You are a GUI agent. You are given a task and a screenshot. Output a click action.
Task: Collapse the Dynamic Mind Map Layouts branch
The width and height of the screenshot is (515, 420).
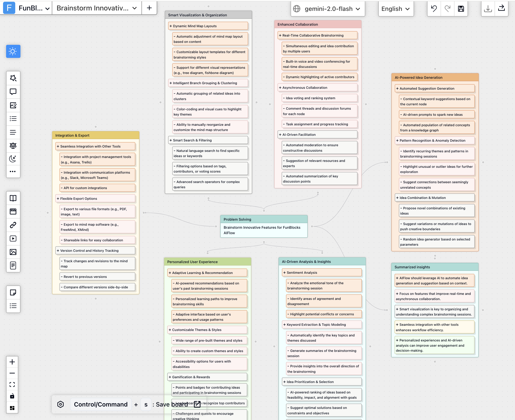pos(171,26)
